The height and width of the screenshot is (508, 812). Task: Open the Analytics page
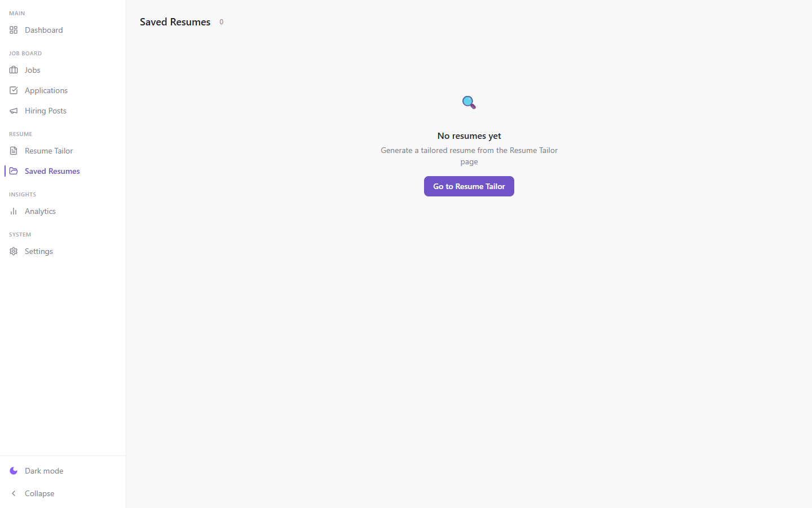pyautogui.click(x=63, y=211)
